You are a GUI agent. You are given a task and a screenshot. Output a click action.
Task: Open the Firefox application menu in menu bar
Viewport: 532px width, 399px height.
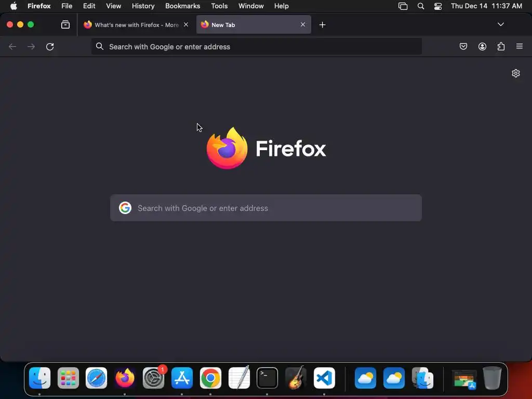click(39, 6)
